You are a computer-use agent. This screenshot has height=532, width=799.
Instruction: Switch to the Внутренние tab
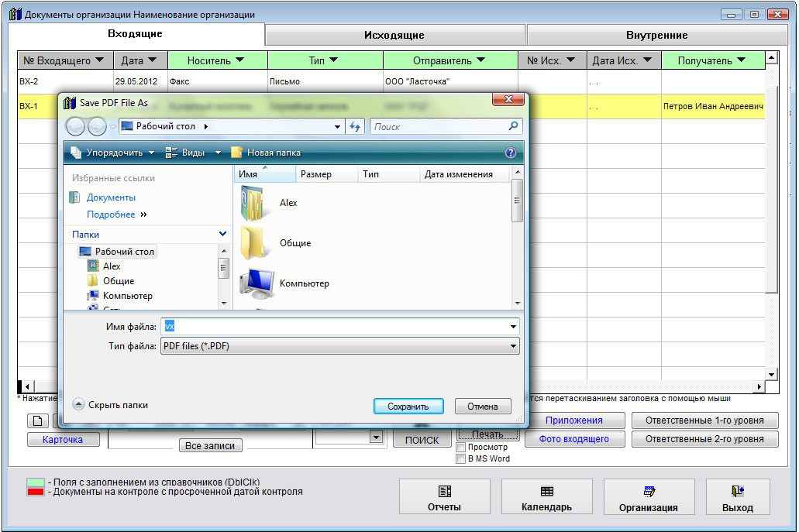[656, 35]
